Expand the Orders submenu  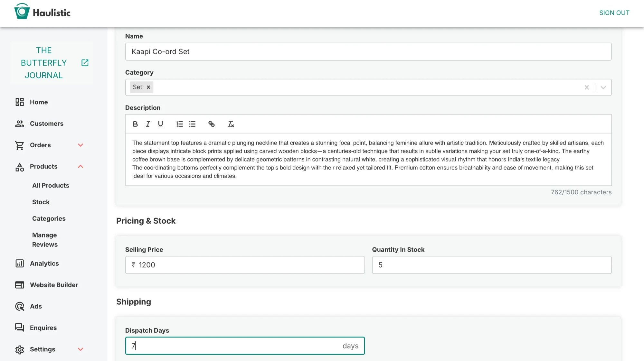[x=80, y=145]
